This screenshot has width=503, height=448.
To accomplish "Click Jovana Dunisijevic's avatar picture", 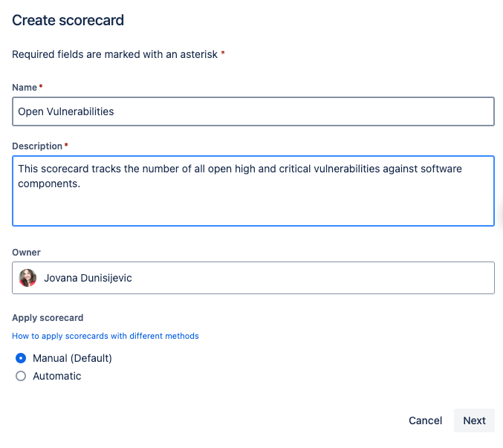I will 27,278.
